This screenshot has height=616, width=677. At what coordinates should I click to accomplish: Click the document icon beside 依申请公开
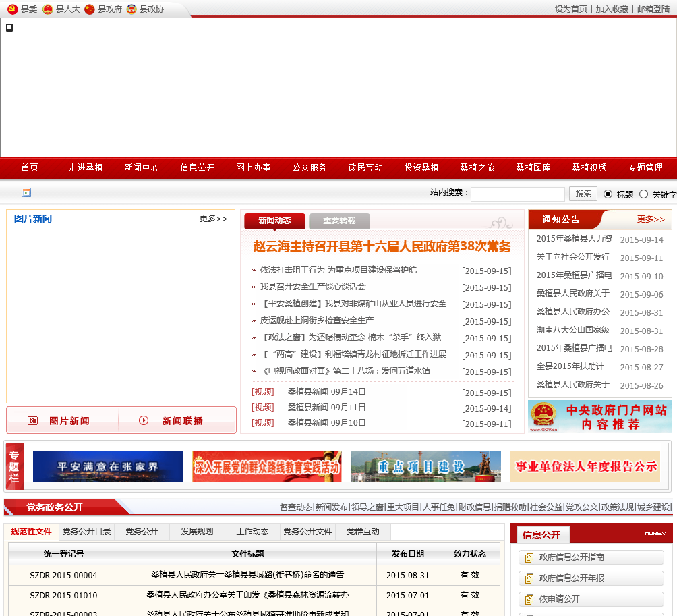pos(529,599)
